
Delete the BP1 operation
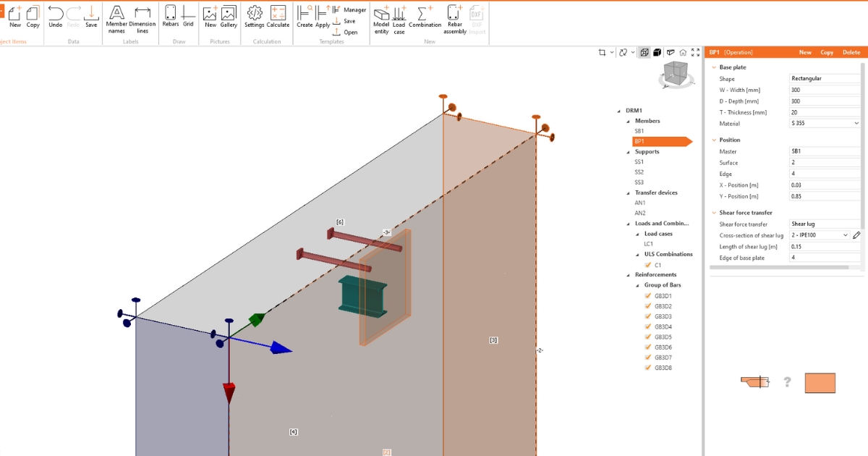coord(851,51)
